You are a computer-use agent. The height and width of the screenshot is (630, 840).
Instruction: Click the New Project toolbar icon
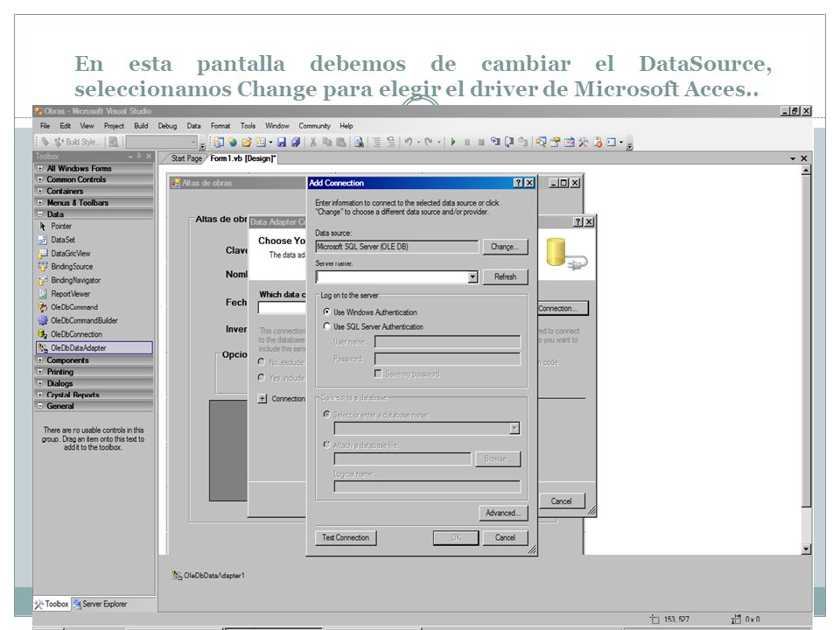(219, 142)
